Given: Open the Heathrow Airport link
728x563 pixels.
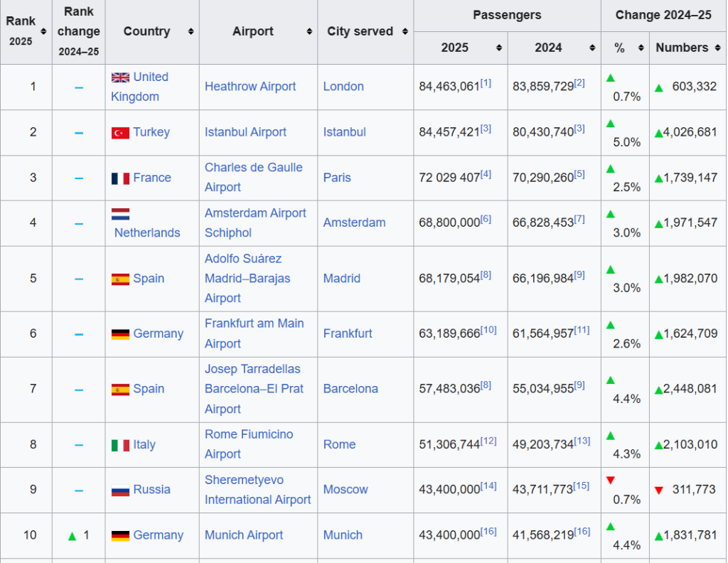Looking at the screenshot, I should 250,87.
